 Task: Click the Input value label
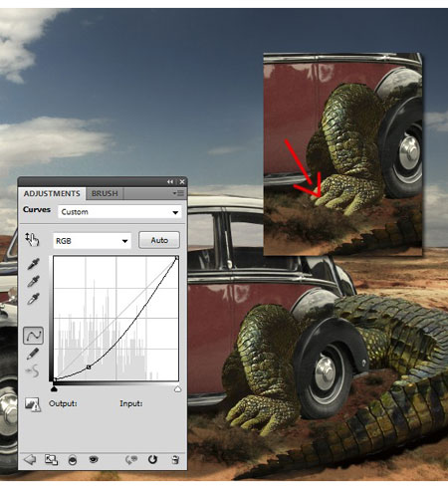[x=131, y=403]
